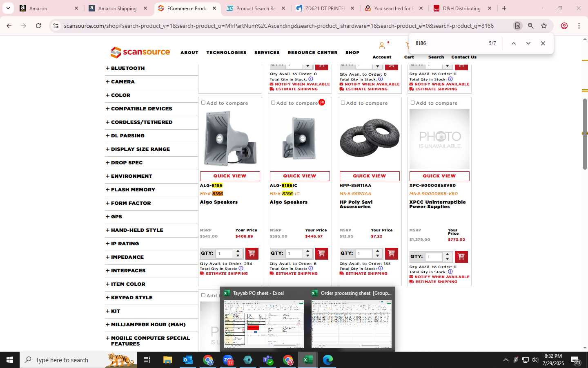Open Outlook from the taskbar
Viewport: 588px width, 368px height.
(187, 360)
